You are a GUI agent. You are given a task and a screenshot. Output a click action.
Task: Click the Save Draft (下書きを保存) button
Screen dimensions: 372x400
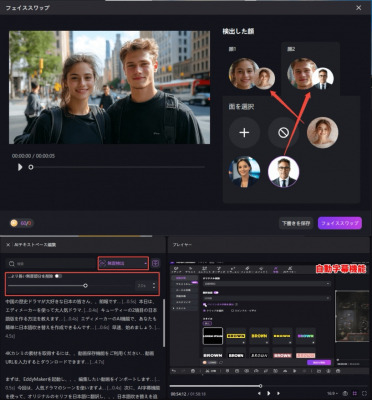[x=296, y=223]
